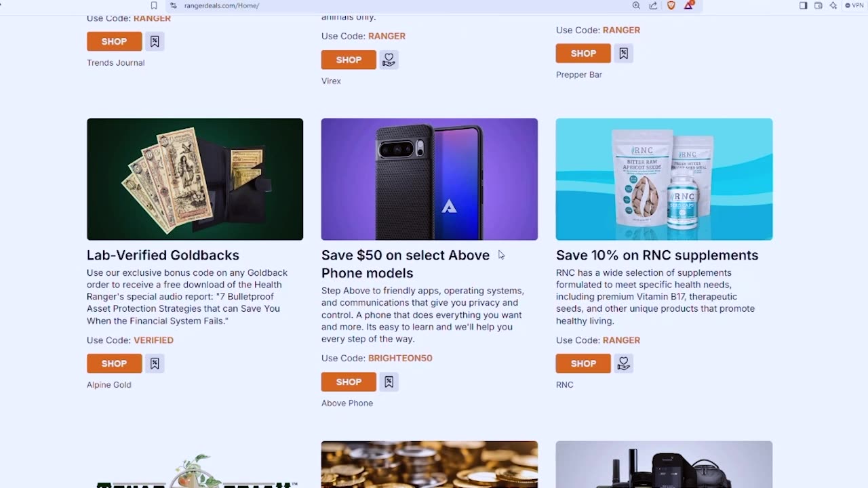Click the heart-in-hand icon beside Virex SHOP
Image resolution: width=868 pixels, height=488 pixels.
point(389,60)
